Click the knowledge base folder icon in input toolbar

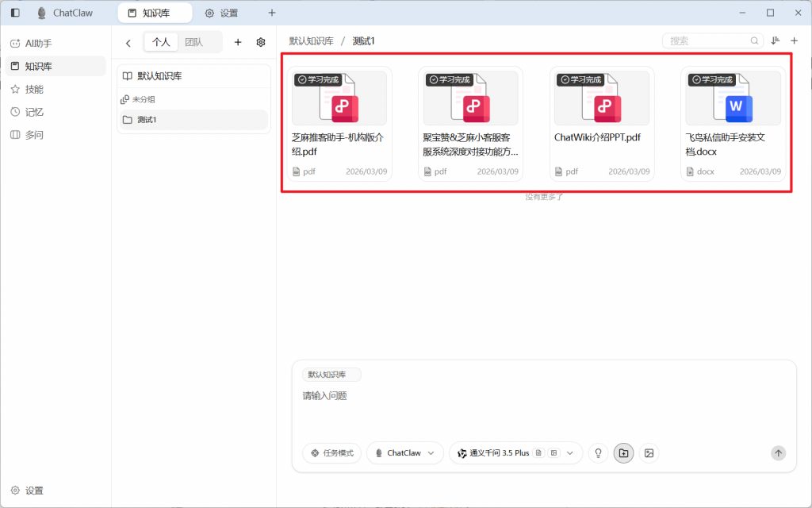(623, 452)
